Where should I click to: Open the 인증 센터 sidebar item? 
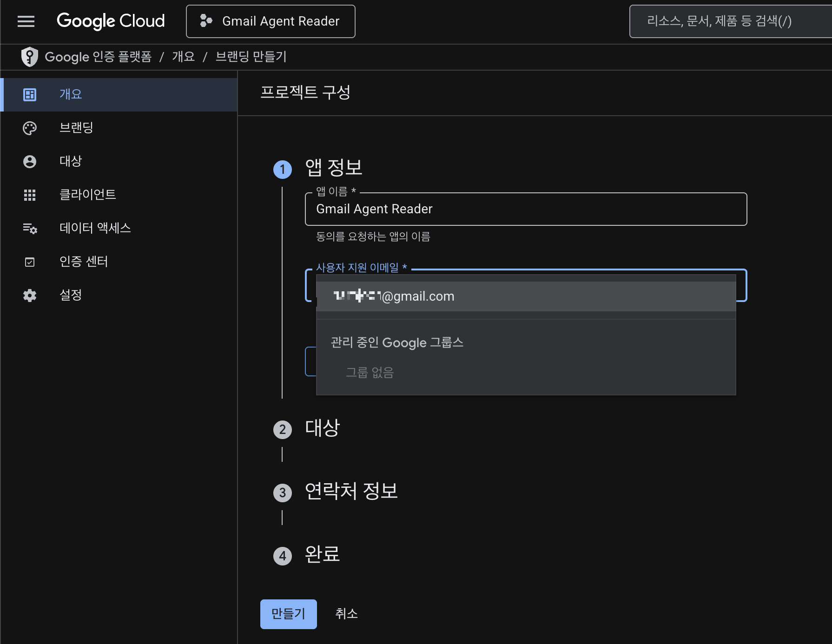[119, 262]
